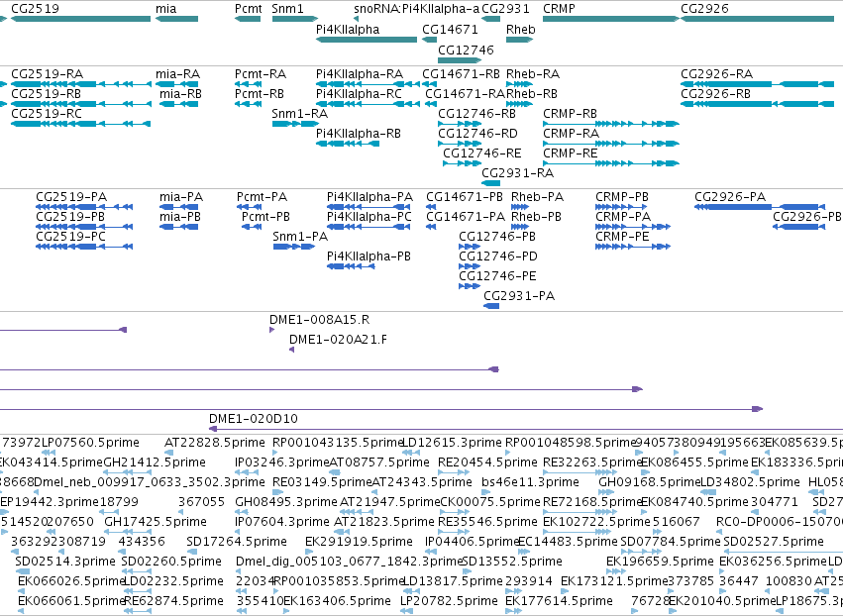Select the CRMP gene bar
Screen dimensions: 843x616
[x=611, y=19]
